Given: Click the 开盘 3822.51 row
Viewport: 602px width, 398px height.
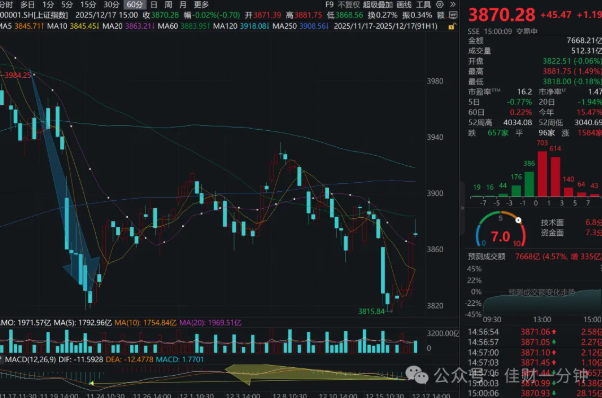Looking at the screenshot, I should click(x=535, y=61).
